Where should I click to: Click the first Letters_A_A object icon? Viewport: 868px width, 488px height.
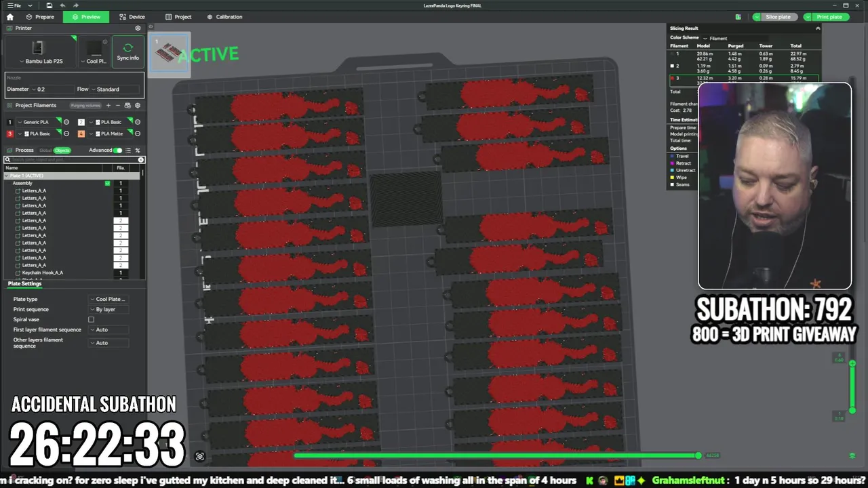tap(18, 190)
